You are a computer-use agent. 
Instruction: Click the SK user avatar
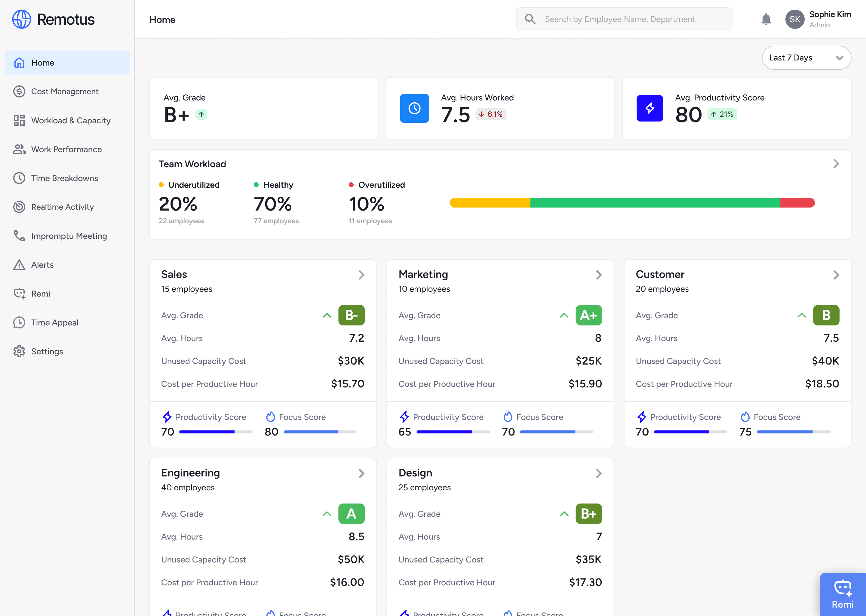pos(795,19)
